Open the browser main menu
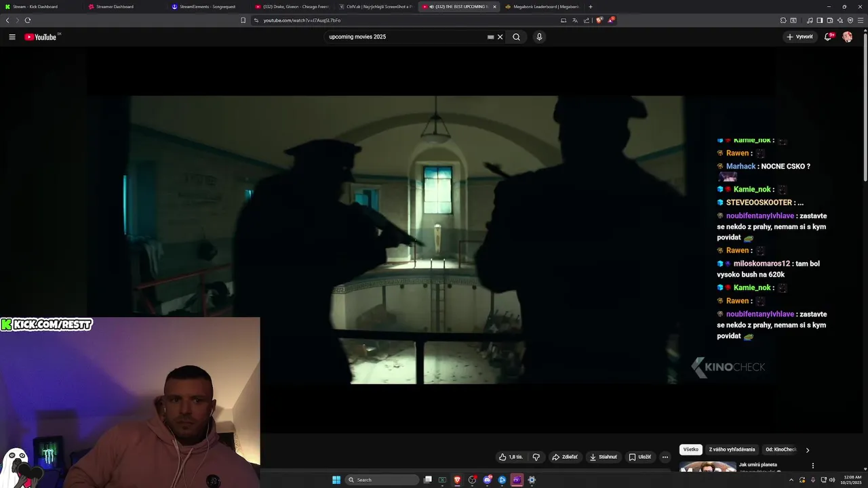Screen dimensions: 868x488 click(861, 20)
